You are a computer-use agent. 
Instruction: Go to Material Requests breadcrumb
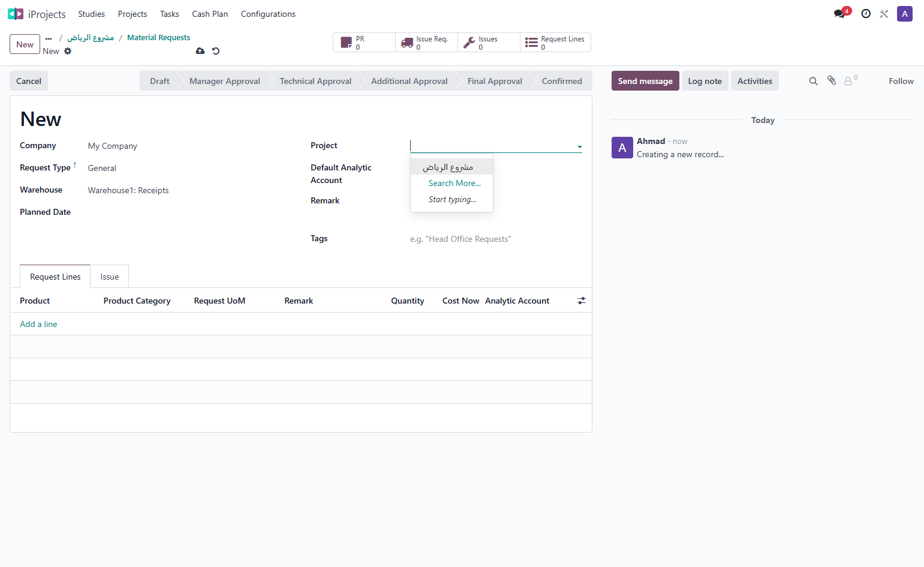tap(158, 37)
